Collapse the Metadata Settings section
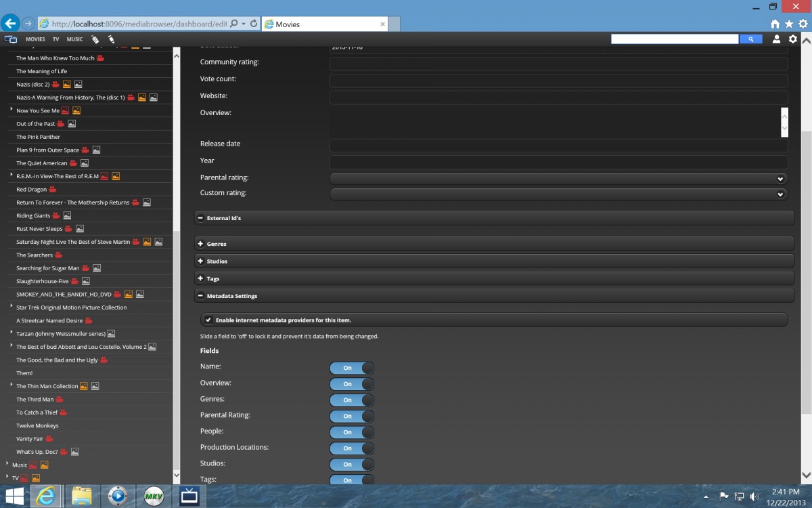Screen dimensions: 812x508 click(494, 296)
